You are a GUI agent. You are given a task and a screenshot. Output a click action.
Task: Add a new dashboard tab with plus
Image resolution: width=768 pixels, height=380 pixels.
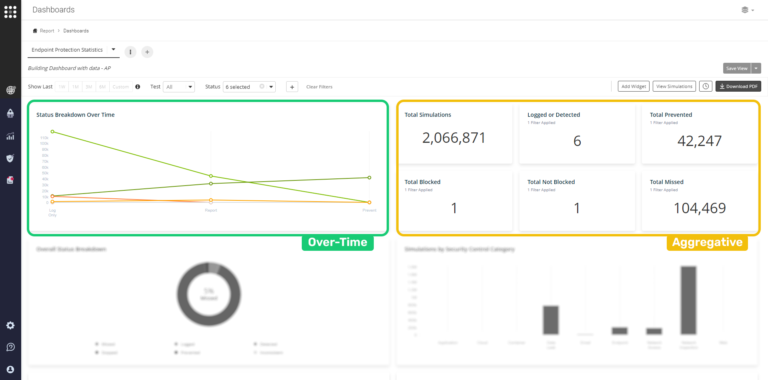click(x=147, y=52)
